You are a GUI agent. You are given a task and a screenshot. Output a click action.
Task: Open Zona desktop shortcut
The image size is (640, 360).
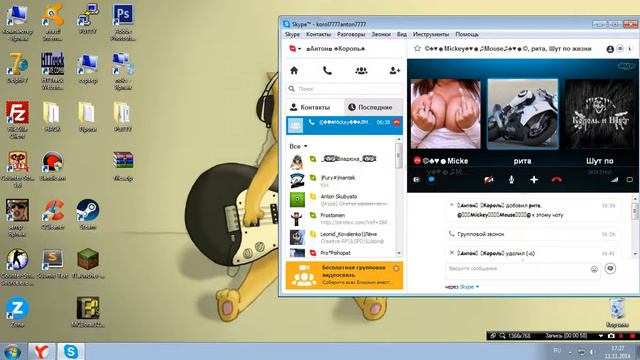pyautogui.click(x=17, y=312)
